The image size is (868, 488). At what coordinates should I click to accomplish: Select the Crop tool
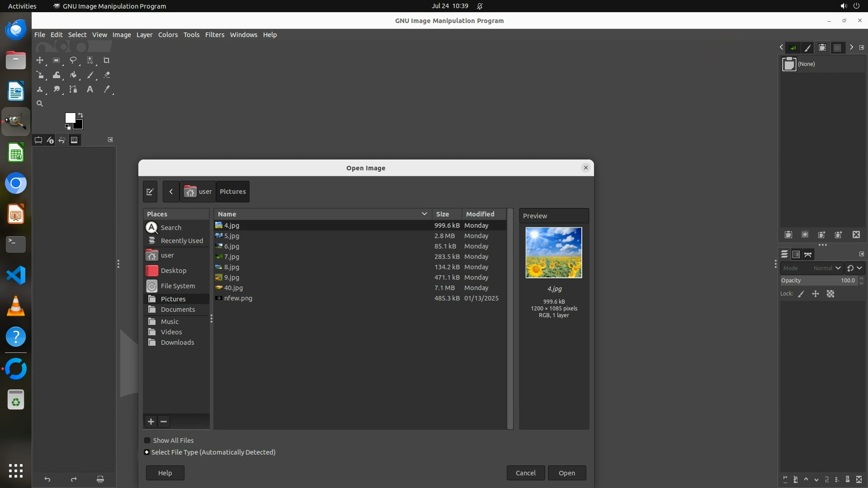107,61
